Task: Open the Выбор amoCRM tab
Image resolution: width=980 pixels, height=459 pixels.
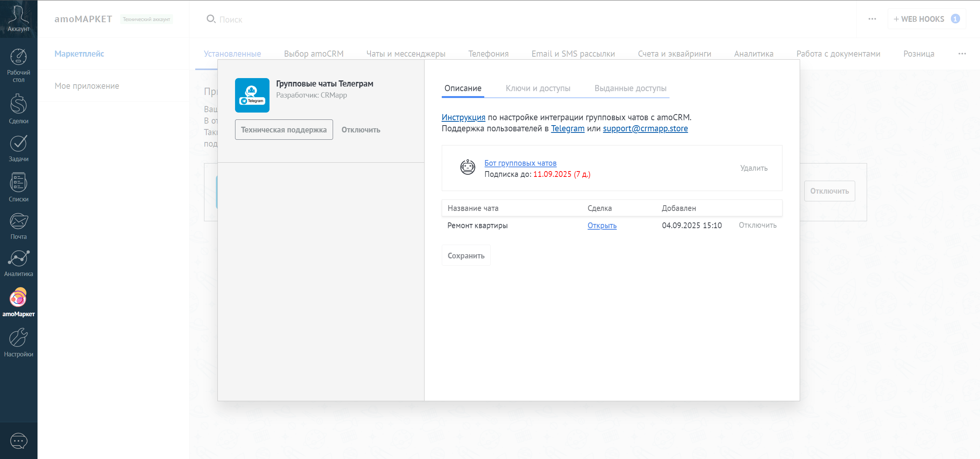Action: pyautogui.click(x=314, y=54)
